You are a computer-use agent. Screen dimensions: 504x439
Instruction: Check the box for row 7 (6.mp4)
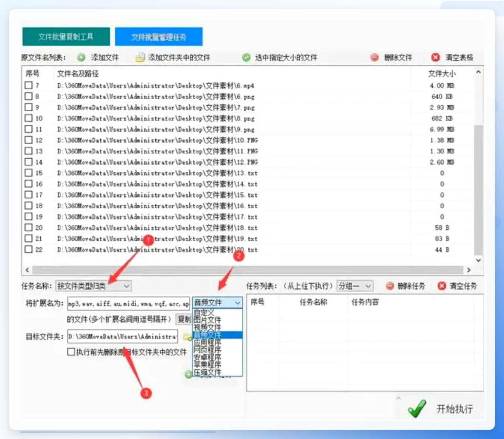coord(28,85)
